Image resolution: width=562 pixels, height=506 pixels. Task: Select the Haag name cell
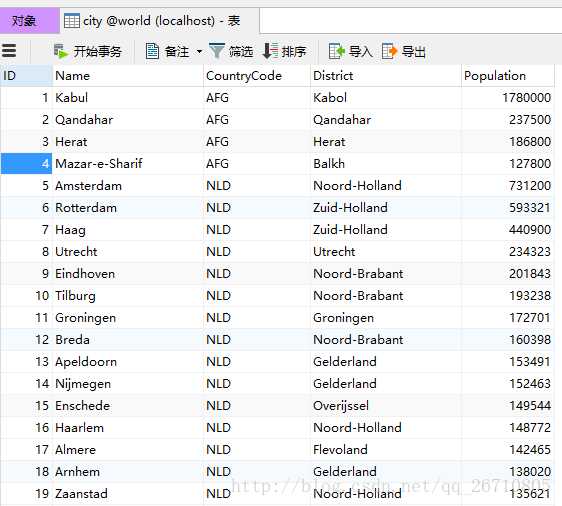(x=128, y=230)
